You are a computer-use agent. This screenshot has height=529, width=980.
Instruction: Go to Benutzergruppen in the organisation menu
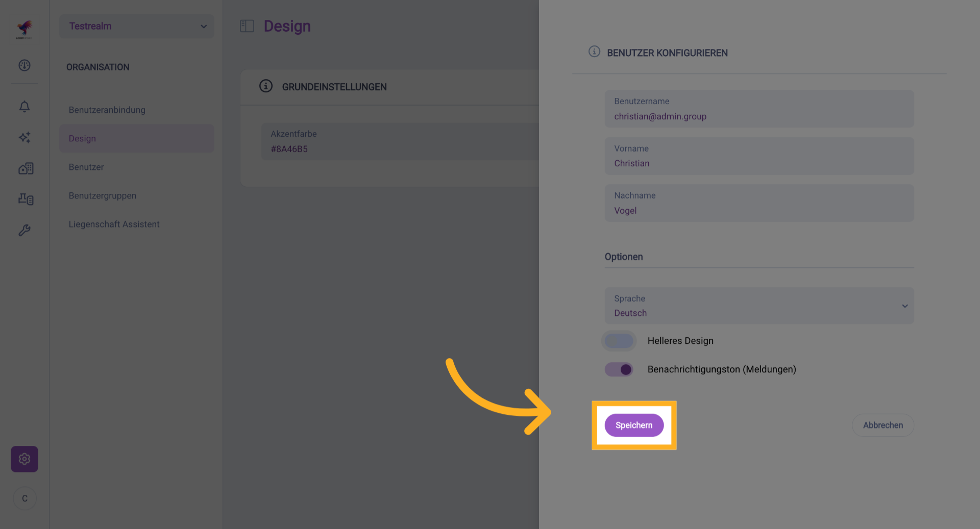click(103, 196)
